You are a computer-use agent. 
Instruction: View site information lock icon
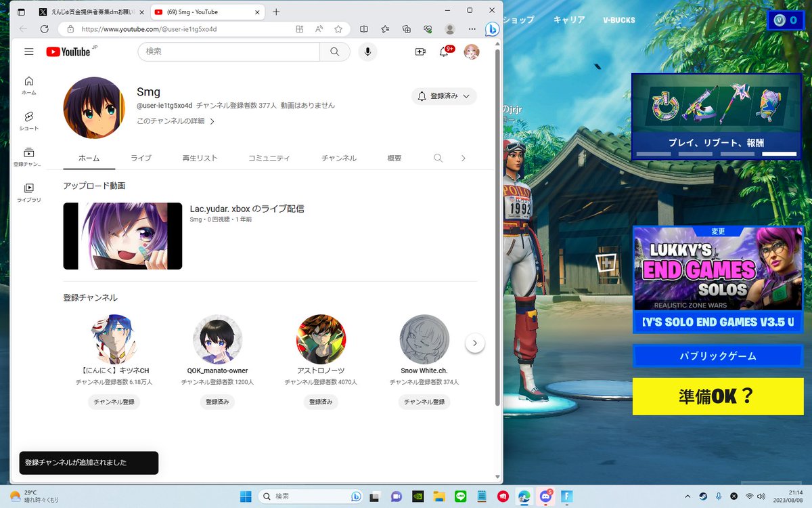70,29
